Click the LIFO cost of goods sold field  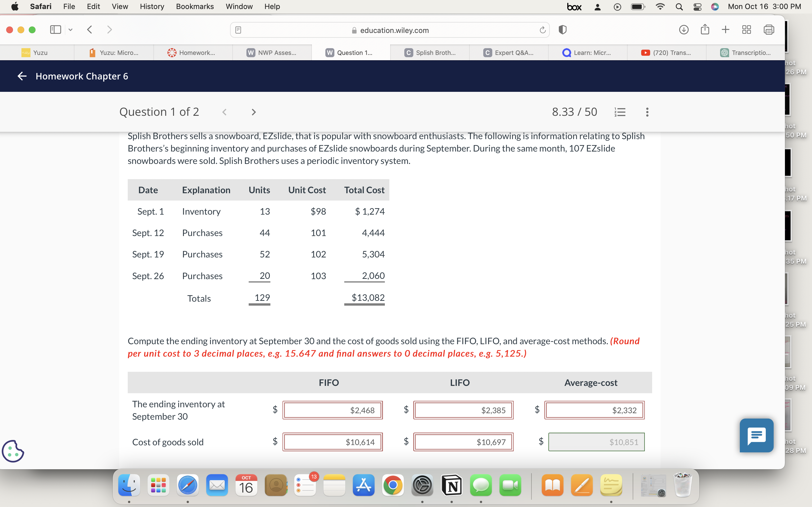click(463, 442)
